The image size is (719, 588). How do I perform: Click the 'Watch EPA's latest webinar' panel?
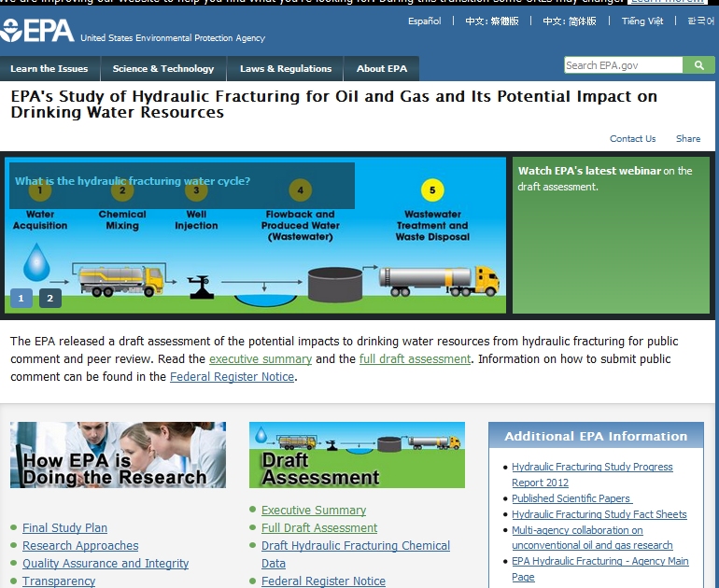[x=611, y=235]
